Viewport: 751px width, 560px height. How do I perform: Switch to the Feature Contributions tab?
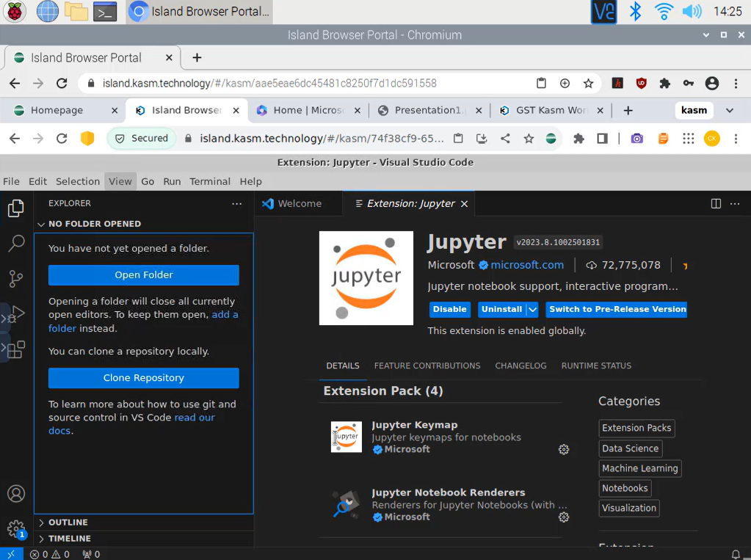(x=427, y=366)
